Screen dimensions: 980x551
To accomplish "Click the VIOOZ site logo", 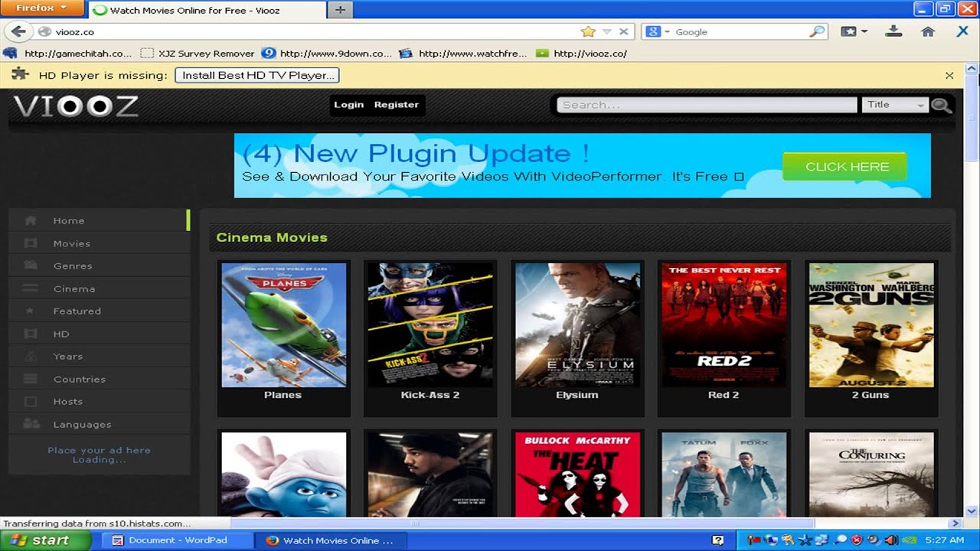I will [x=75, y=106].
